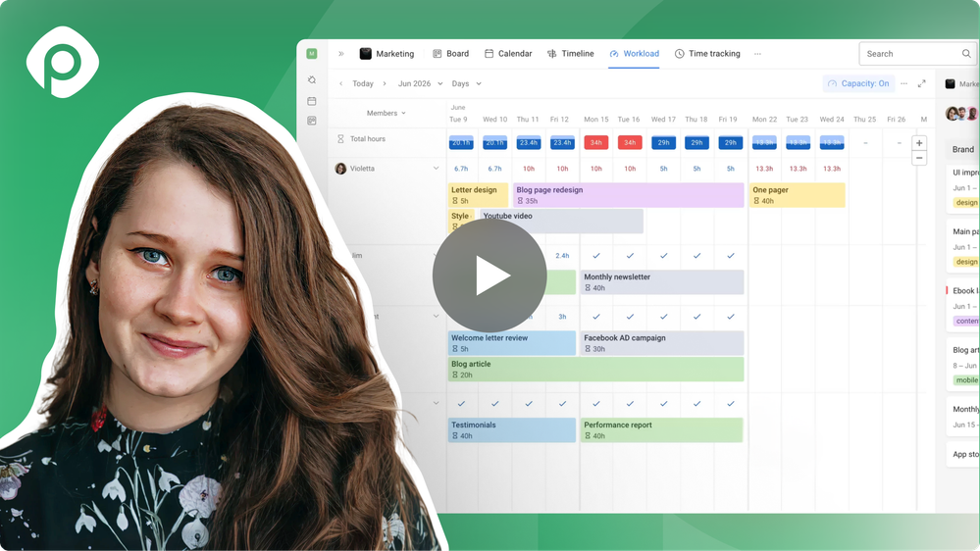Open more tabs ellipsis after Time tracking
980x551 pixels.
pyautogui.click(x=757, y=54)
